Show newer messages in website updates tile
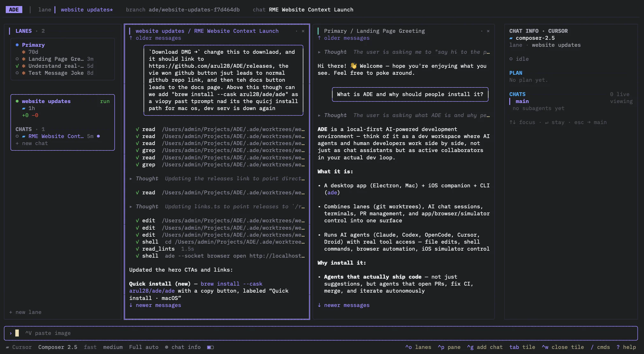 pos(155,305)
